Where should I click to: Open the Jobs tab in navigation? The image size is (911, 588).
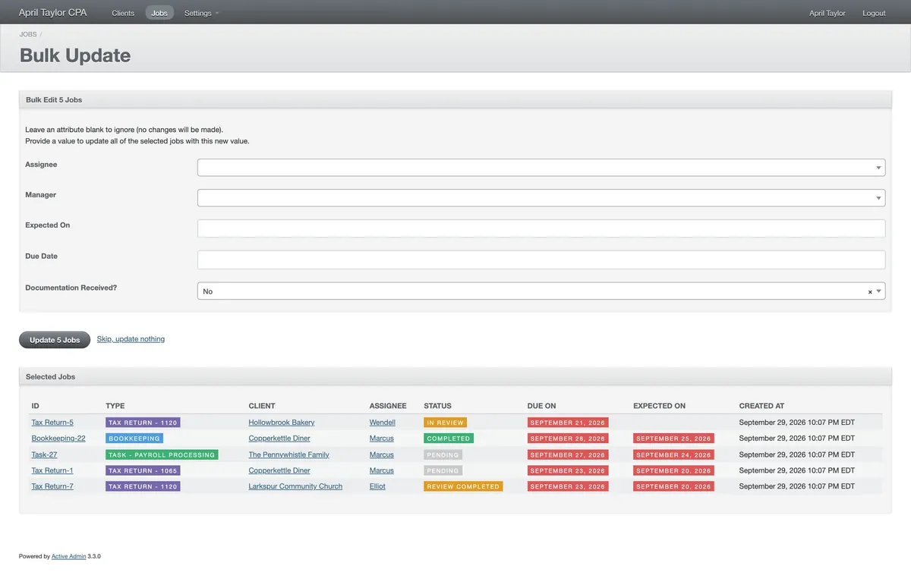coord(159,13)
